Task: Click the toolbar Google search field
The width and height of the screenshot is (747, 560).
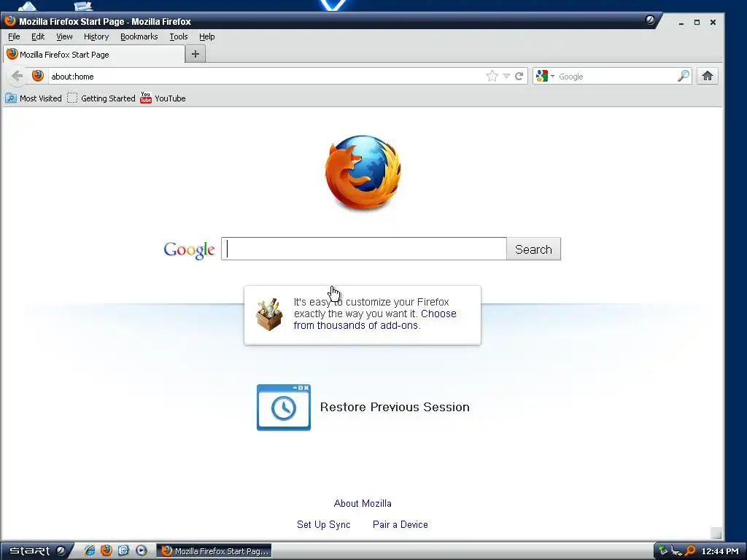Action: tap(616, 76)
